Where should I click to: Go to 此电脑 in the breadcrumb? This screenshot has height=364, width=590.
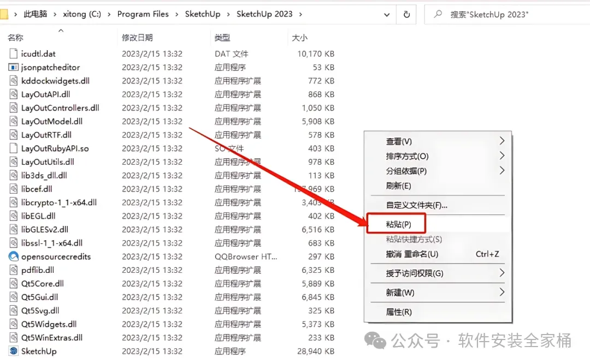(36, 14)
